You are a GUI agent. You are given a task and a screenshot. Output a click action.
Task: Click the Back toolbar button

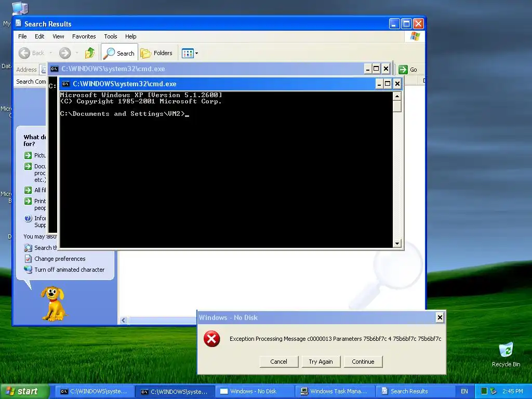tap(31, 53)
